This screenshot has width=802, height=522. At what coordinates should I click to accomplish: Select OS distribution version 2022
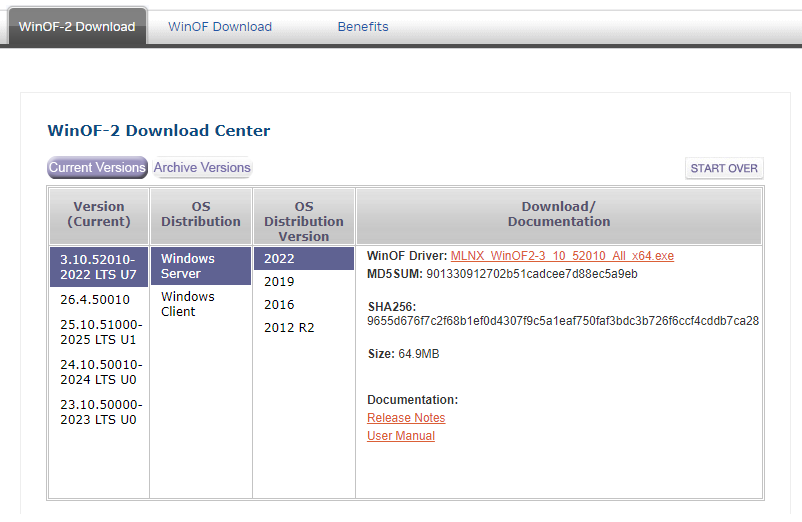(304, 259)
